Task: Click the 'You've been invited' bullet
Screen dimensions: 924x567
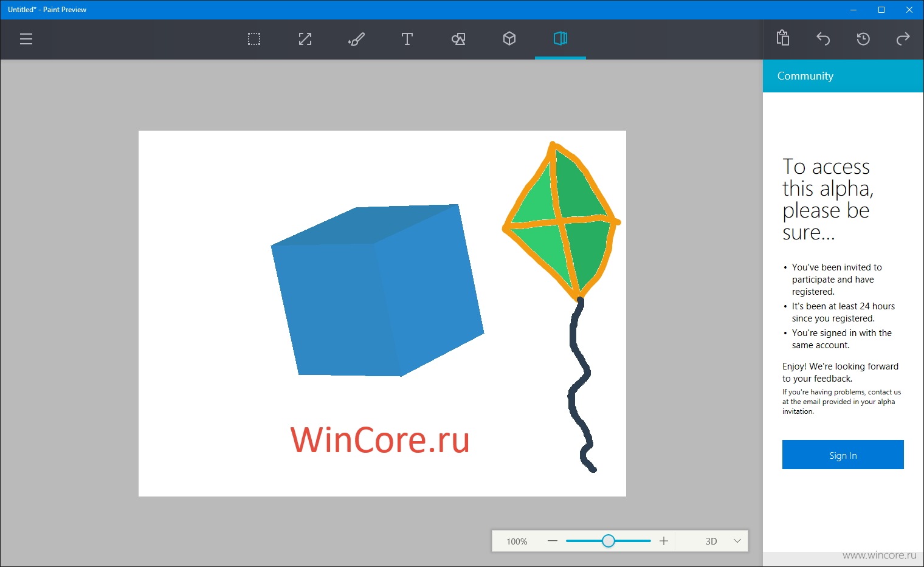Action: [x=836, y=280]
